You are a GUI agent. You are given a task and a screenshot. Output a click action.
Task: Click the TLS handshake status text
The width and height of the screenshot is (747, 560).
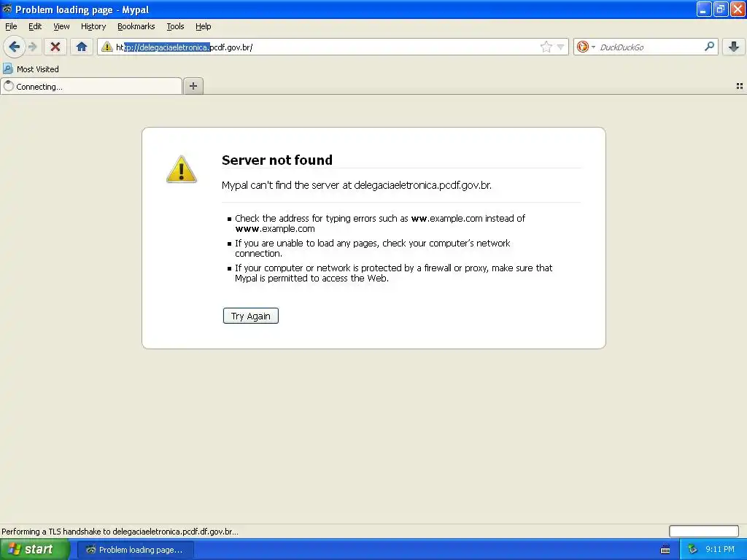[120, 532]
